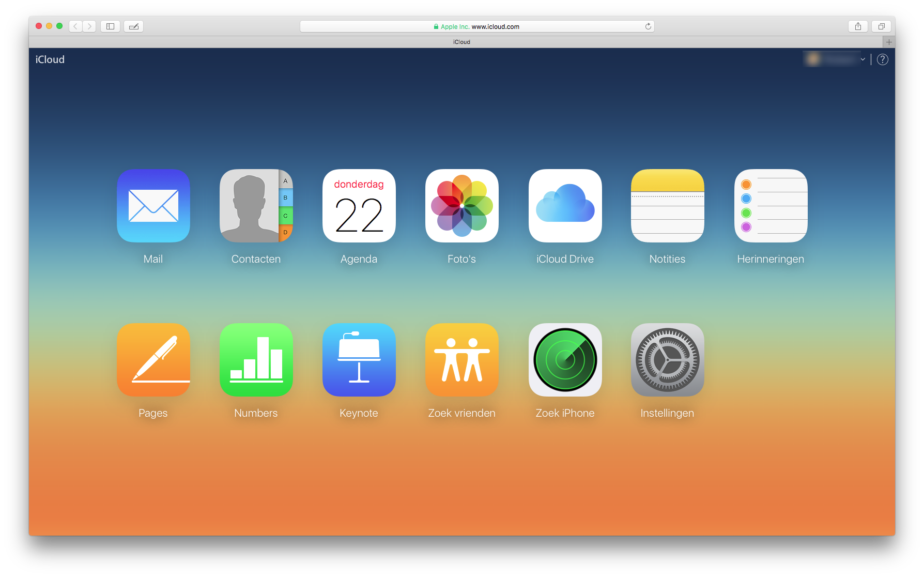Viewport: 924px width, 577px height.
Task: Show all tabs overview button
Action: tap(882, 26)
